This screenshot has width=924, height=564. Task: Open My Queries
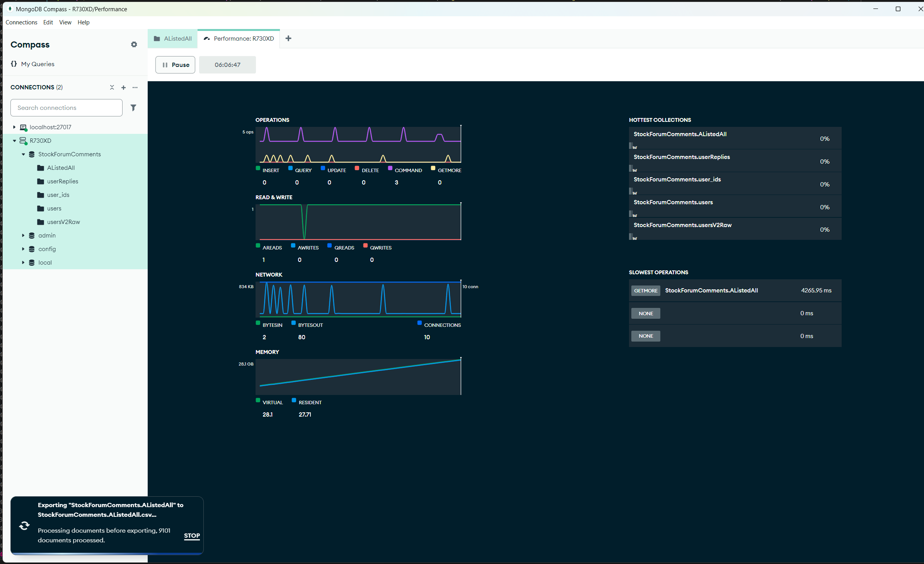[x=38, y=64]
